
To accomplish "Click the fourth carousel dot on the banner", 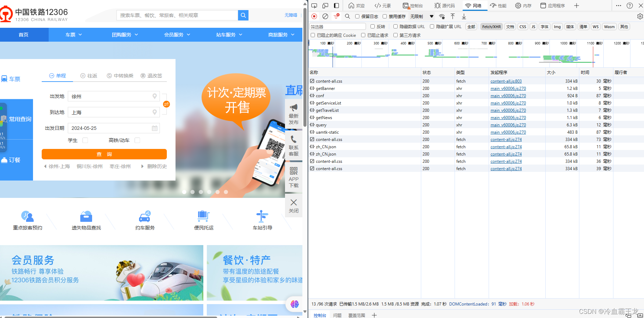I will click(x=209, y=192).
